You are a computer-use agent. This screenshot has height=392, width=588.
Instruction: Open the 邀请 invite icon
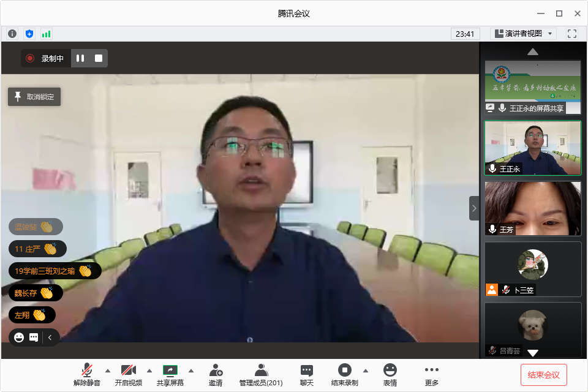[x=216, y=375]
